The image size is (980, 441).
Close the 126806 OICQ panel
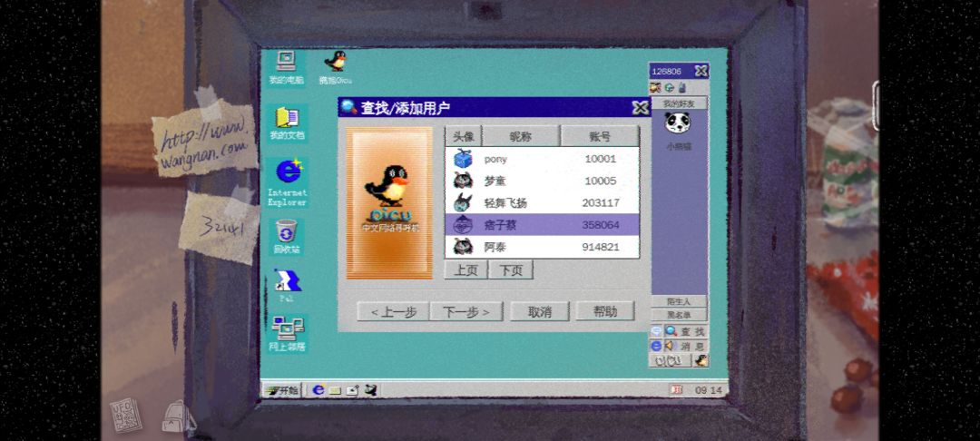(x=701, y=71)
